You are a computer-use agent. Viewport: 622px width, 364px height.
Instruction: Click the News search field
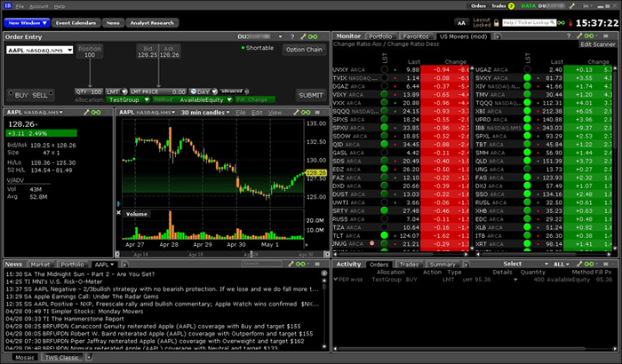(262, 264)
